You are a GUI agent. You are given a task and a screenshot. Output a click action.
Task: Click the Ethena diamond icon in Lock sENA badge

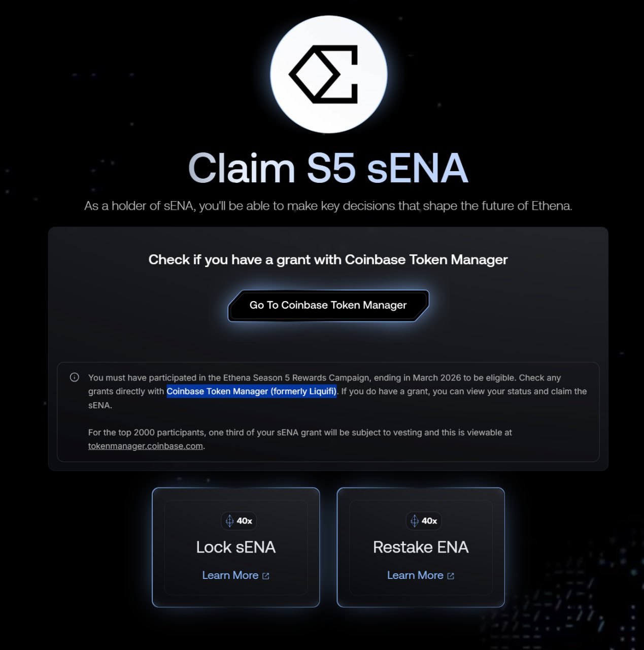[x=229, y=521]
